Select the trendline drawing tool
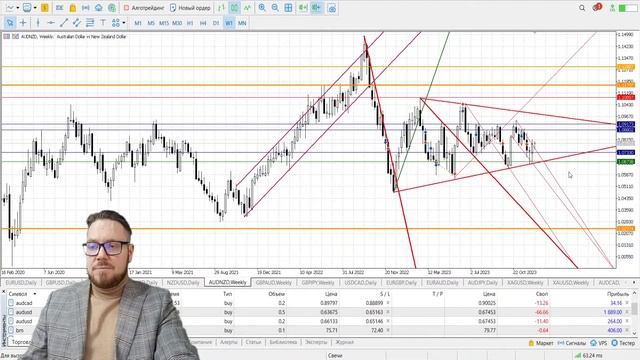The height and width of the screenshot is (360, 640). (64, 23)
